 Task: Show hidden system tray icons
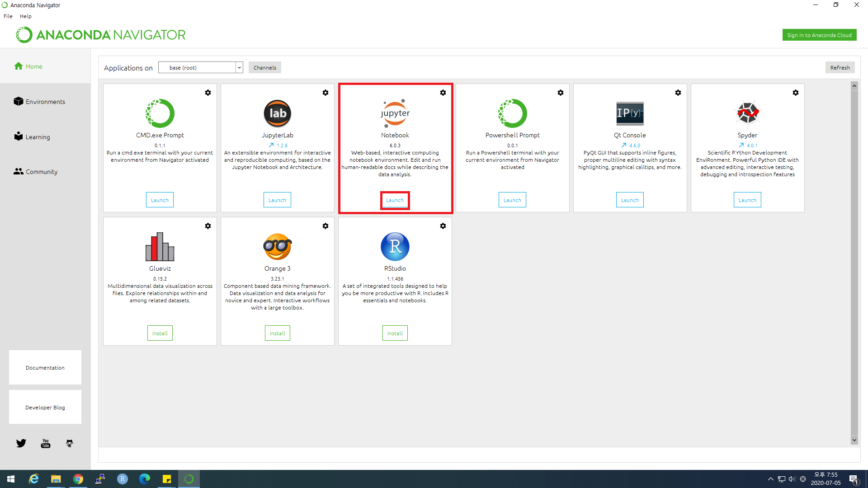pos(770,479)
